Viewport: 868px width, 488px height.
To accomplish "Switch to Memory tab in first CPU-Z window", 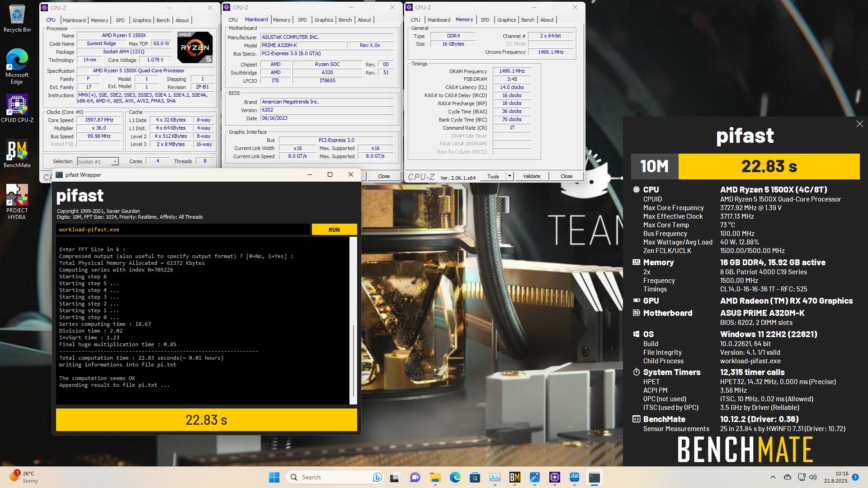I will [x=99, y=20].
